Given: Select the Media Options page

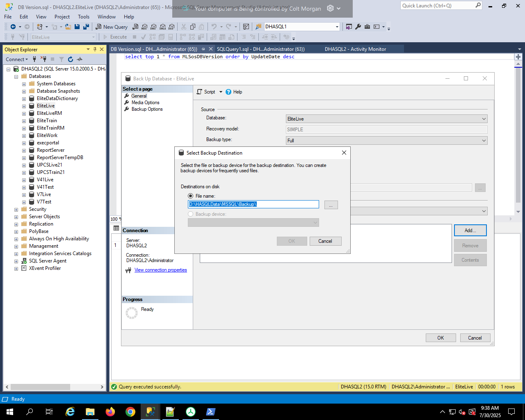Looking at the screenshot, I should point(145,103).
